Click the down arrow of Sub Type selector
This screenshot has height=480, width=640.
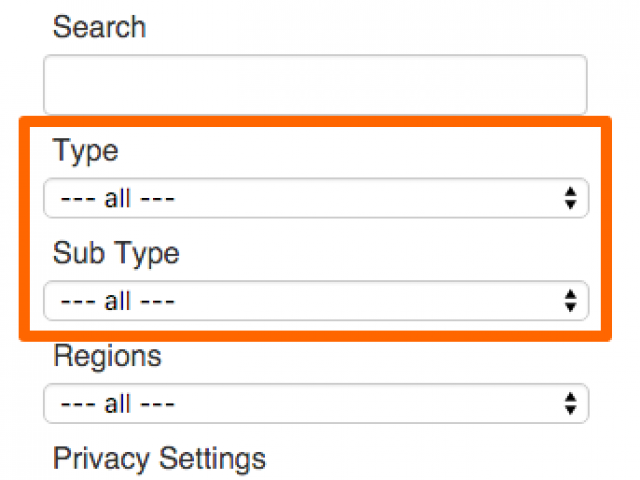570,307
